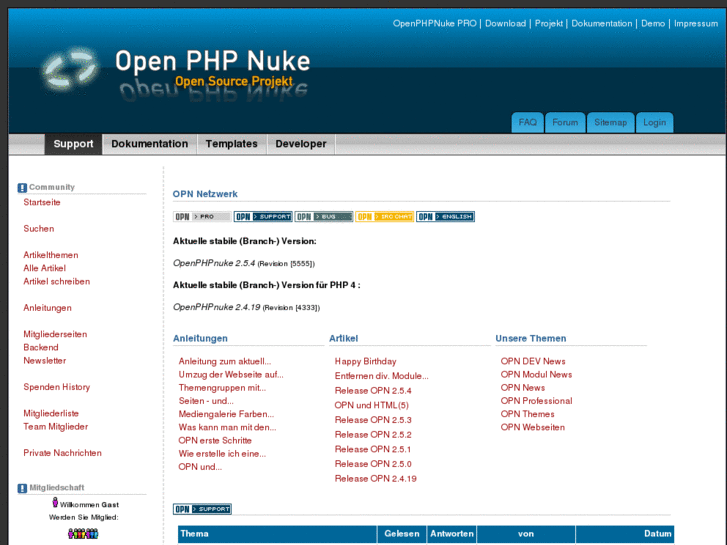Open the Developer tab
The width and height of the screenshot is (727, 545).
301,144
